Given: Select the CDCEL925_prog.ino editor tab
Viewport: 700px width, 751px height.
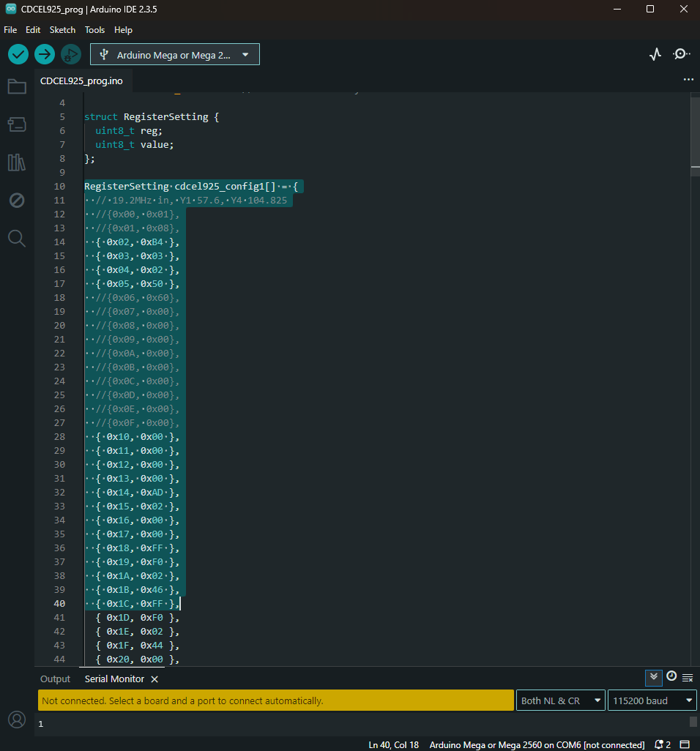Looking at the screenshot, I should pos(81,81).
